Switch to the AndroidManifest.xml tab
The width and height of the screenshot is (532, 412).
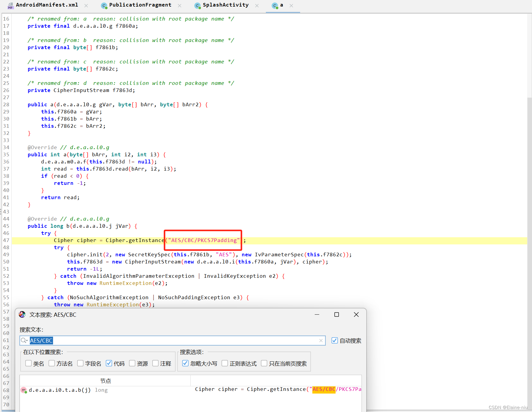click(x=47, y=5)
